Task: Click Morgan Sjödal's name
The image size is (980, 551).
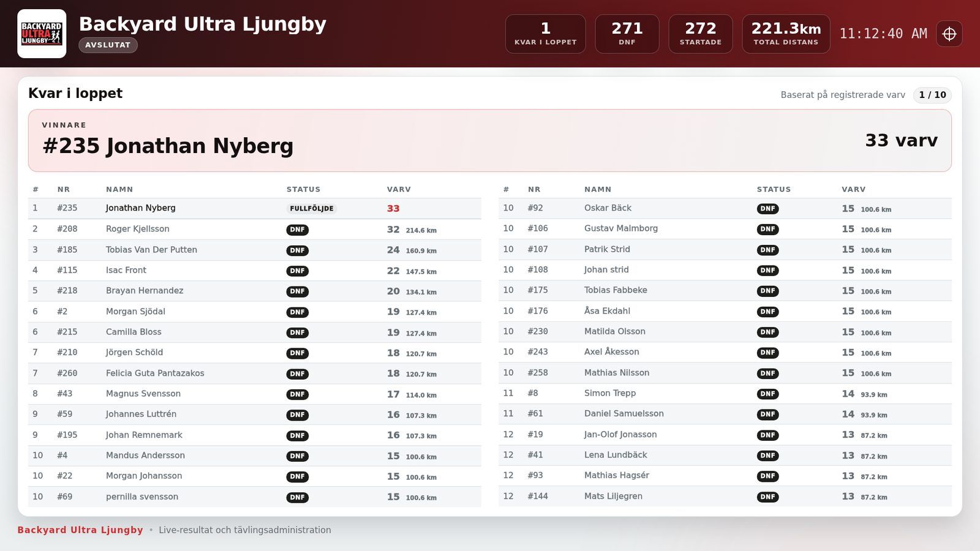Action: click(x=135, y=312)
